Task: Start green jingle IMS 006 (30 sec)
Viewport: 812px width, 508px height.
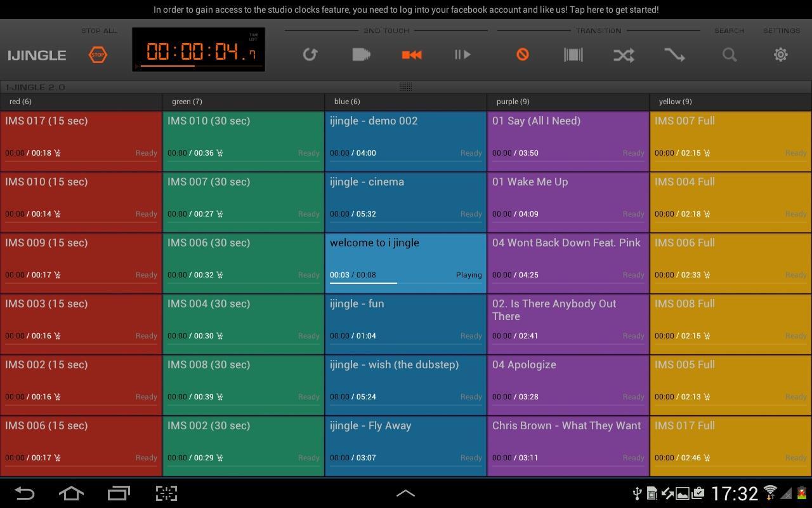Action: (244, 263)
